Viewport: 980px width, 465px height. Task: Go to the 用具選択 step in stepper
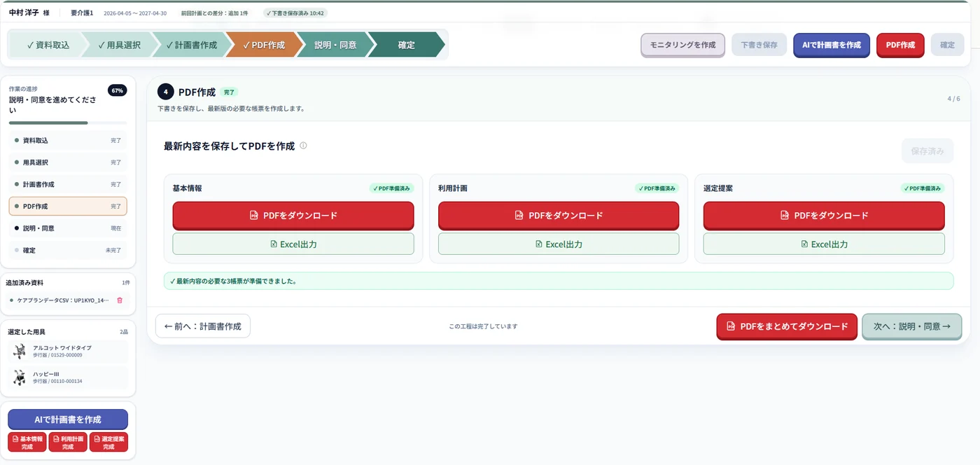[x=119, y=45]
